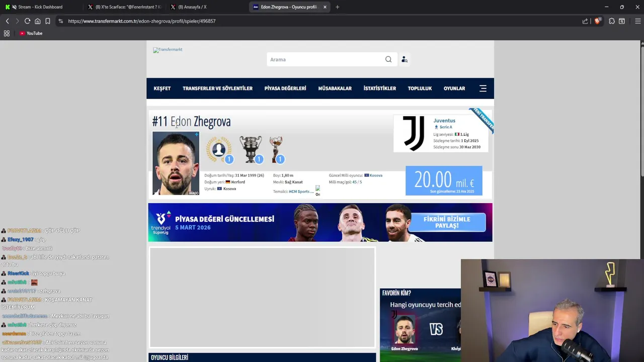Click username Efsxy_1907 in chat overlay
644x362 pixels.
(x=20, y=239)
